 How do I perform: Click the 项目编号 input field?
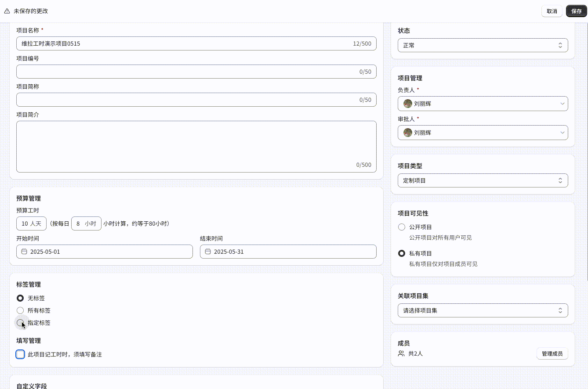tap(196, 72)
